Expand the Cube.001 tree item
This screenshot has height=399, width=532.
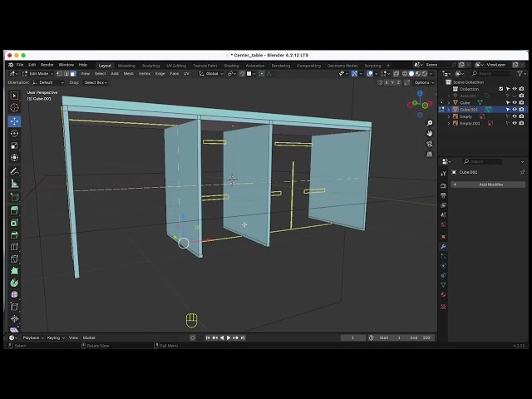[449, 110]
